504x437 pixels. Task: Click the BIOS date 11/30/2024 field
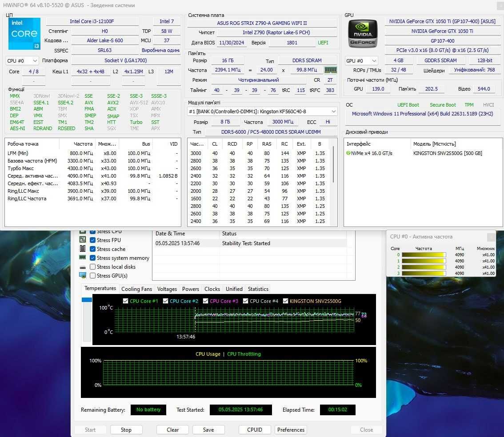pos(232,43)
